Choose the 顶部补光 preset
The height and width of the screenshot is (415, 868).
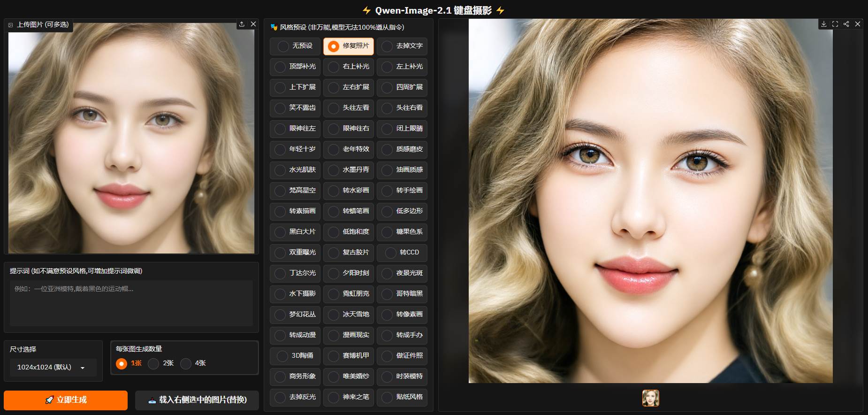point(295,67)
